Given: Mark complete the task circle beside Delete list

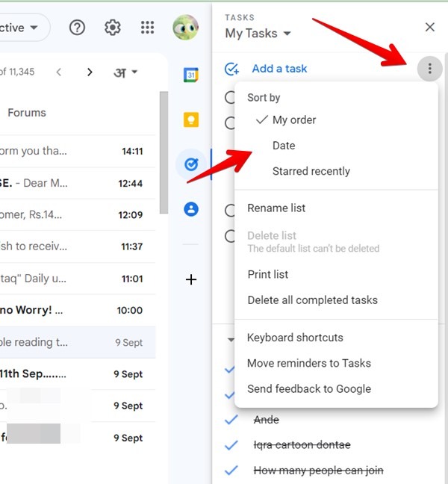Looking at the screenshot, I should coord(229,237).
